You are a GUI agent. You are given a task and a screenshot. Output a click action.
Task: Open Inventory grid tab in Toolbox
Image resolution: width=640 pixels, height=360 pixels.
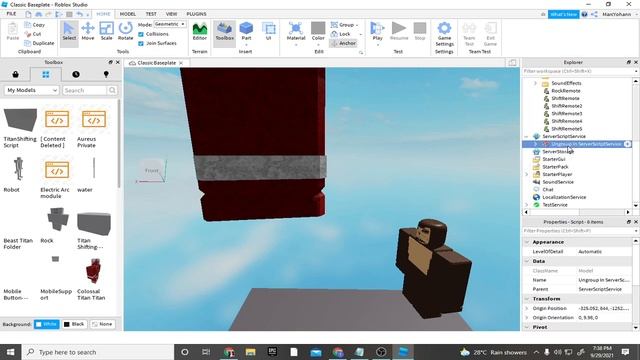click(x=46, y=74)
